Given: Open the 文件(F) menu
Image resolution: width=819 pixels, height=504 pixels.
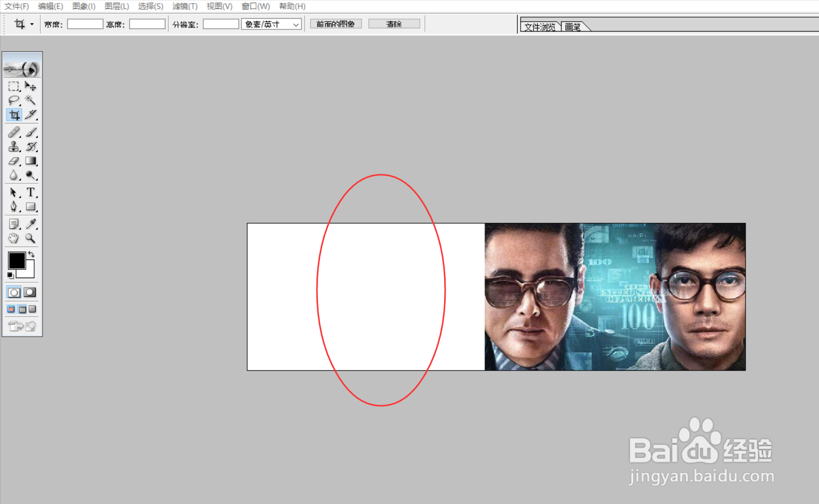Looking at the screenshot, I should pyautogui.click(x=17, y=6).
